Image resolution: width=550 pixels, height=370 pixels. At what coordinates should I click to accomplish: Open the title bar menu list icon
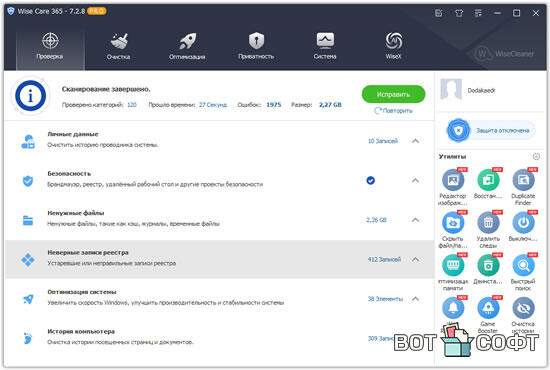click(478, 13)
